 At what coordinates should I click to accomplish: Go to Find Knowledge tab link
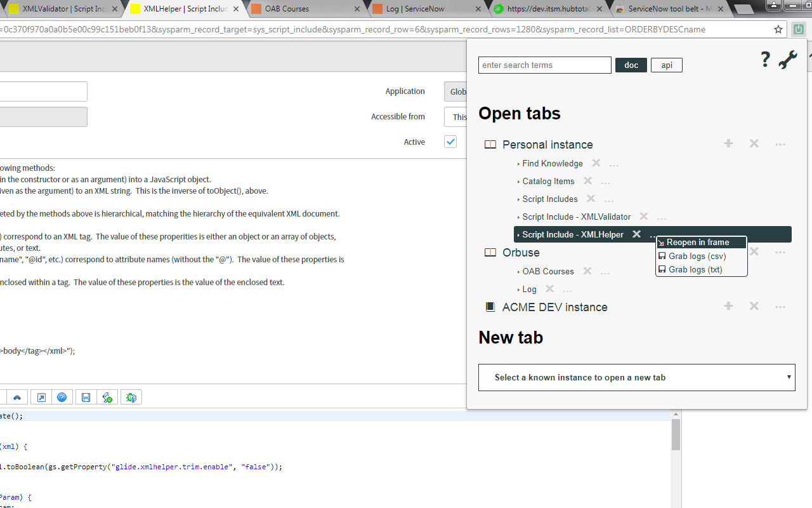click(x=553, y=163)
